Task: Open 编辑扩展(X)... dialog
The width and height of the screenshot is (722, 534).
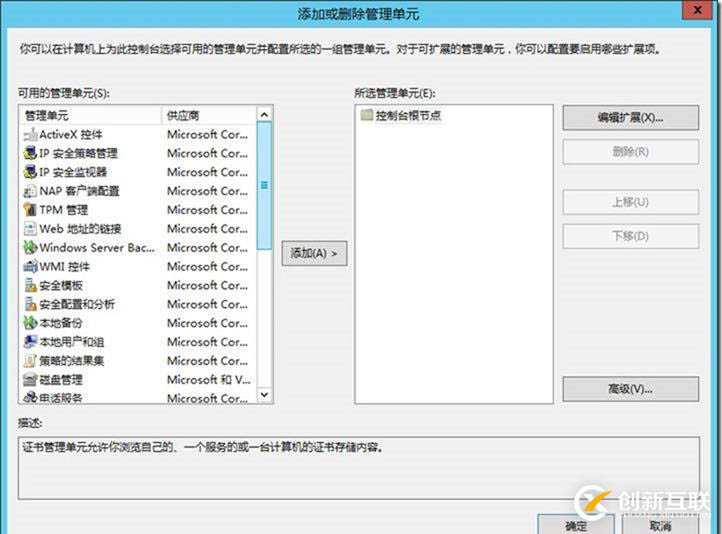Action: point(630,117)
